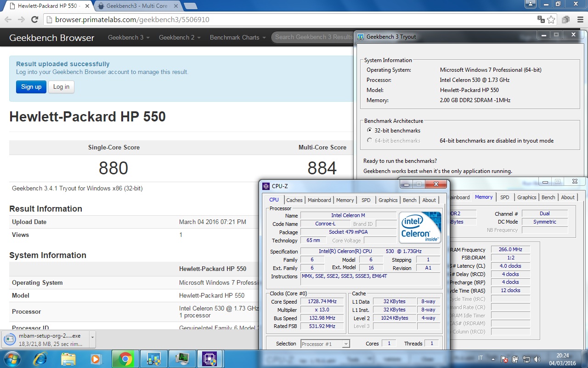Image resolution: width=588 pixels, height=368 pixels.
Task: Click the Level 2 cache value 1024 KBytes
Action: 394,318
